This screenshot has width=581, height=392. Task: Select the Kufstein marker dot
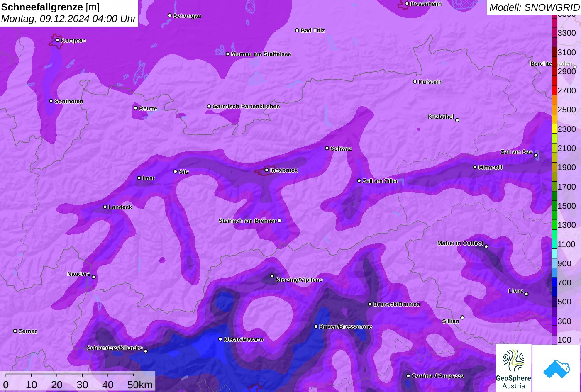tap(415, 82)
